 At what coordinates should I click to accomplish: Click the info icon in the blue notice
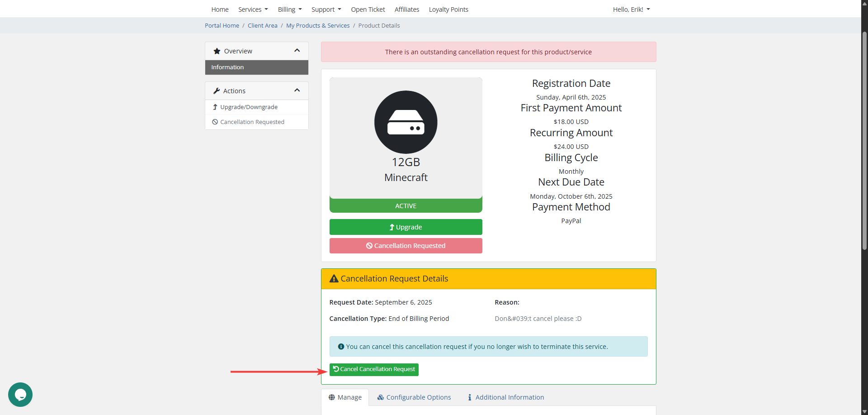pyautogui.click(x=341, y=347)
